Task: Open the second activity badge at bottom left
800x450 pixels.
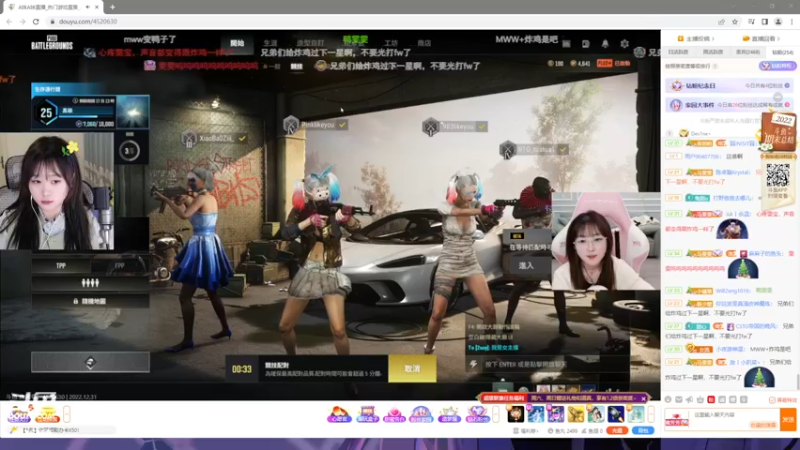Action: tap(47, 414)
